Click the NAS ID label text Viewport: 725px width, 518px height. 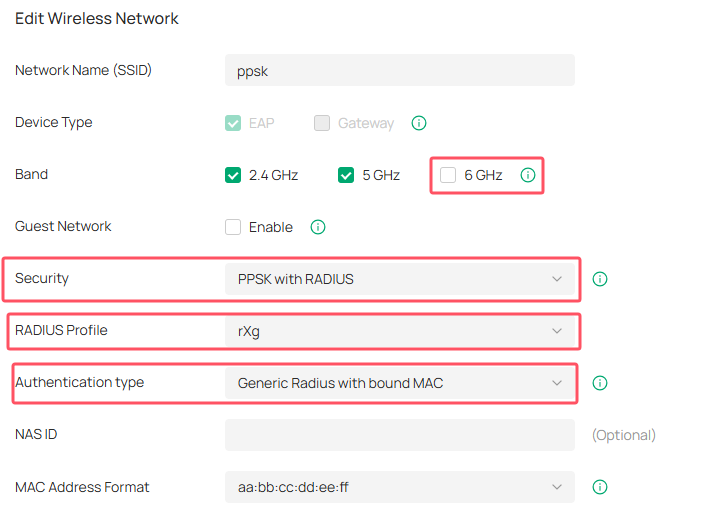tap(37, 435)
